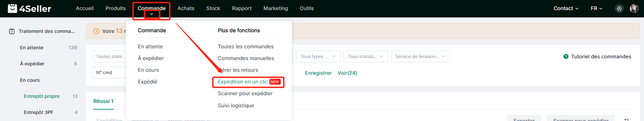Image resolution: width=644 pixels, height=121 pixels.
Task: Open the Service de livraison dropdown
Action: [420, 57]
